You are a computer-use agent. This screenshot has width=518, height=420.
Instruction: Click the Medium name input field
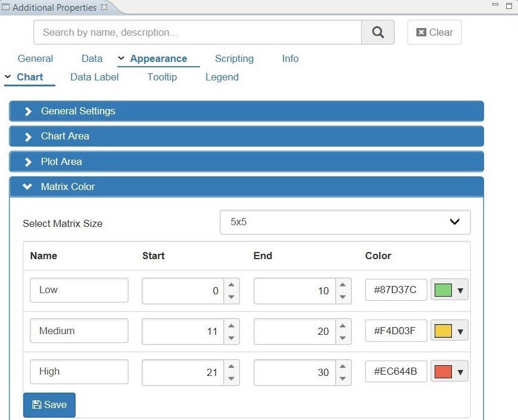(79, 331)
